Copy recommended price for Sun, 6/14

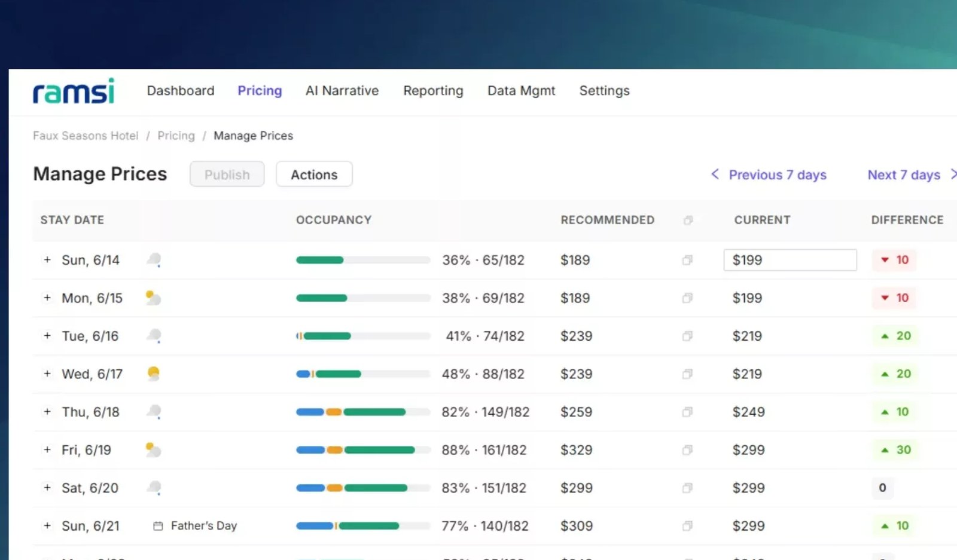click(687, 260)
